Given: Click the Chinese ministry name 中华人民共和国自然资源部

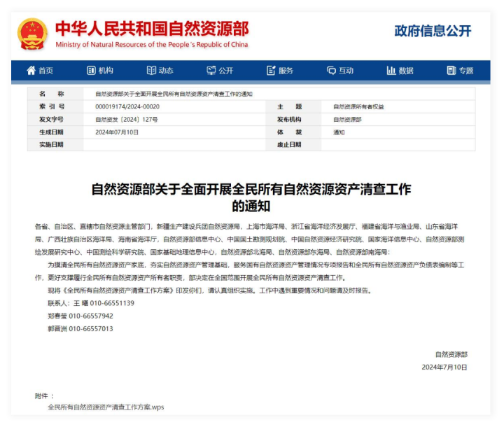Looking at the screenshot, I should click(x=151, y=28).
